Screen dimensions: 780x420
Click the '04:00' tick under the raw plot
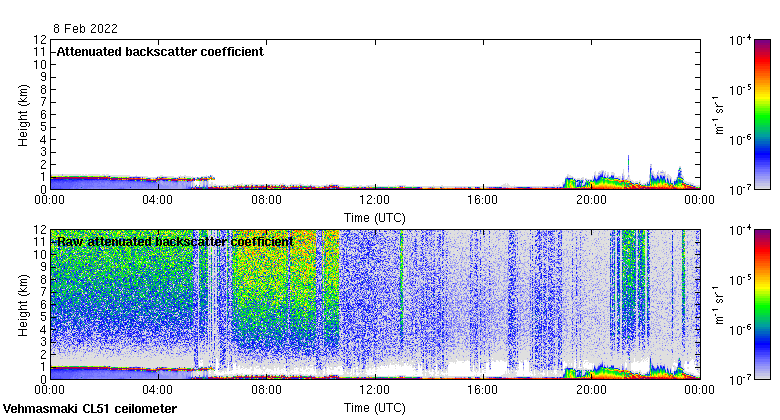coord(158,390)
